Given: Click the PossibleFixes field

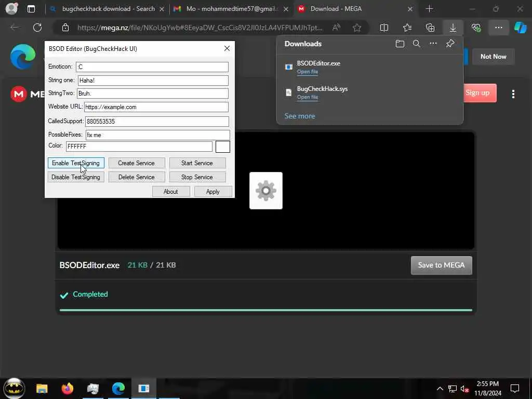Looking at the screenshot, I should pyautogui.click(x=157, y=135).
